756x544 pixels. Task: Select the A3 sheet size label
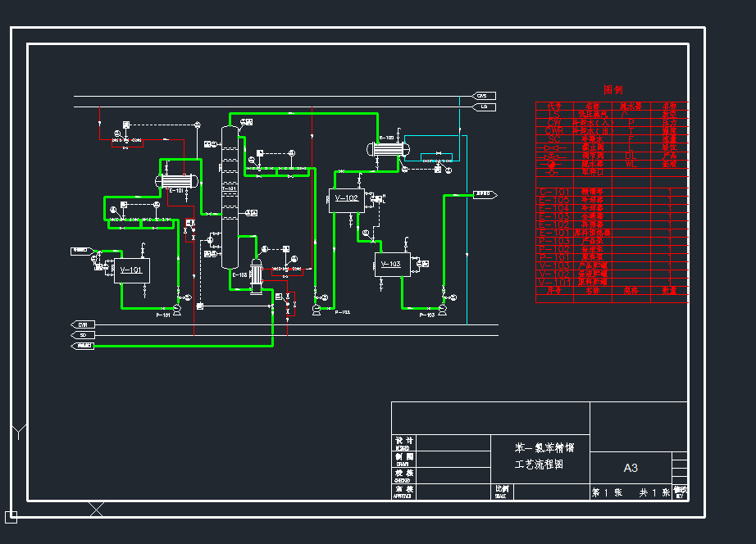pyautogui.click(x=631, y=468)
